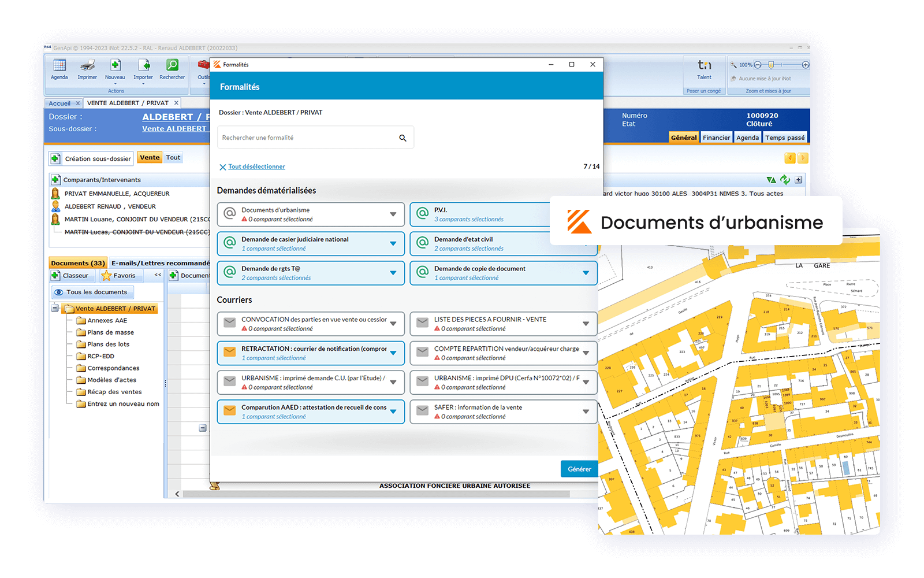This screenshot has width=924, height=578.
Task: Toggle the Documents d'urbanisme formality card
Action: [x=311, y=214]
